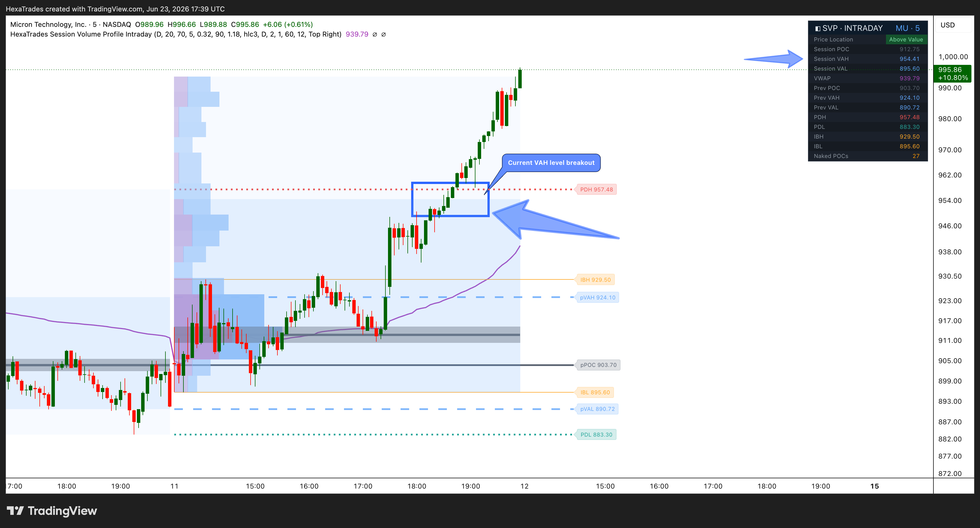980x528 pixels.
Task: Click the SVP · INTRADAY panel title
Action: 852,29
